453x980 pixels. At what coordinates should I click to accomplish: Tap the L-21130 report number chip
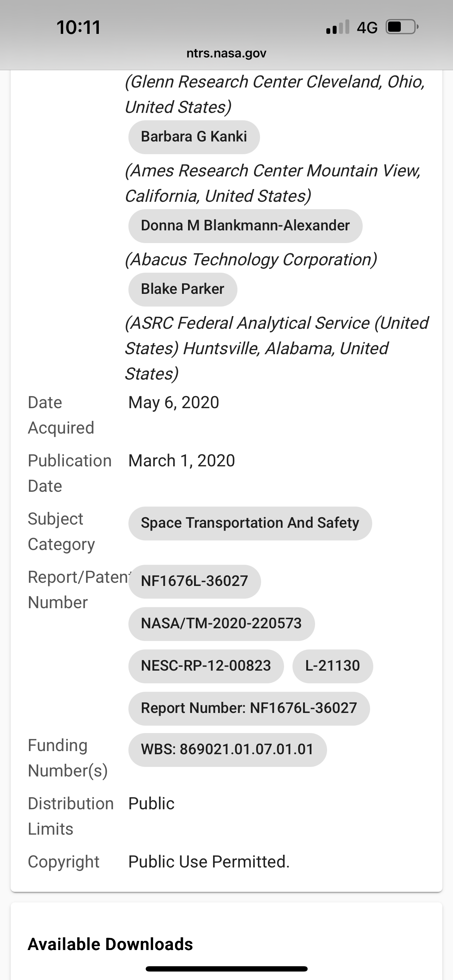click(x=332, y=666)
